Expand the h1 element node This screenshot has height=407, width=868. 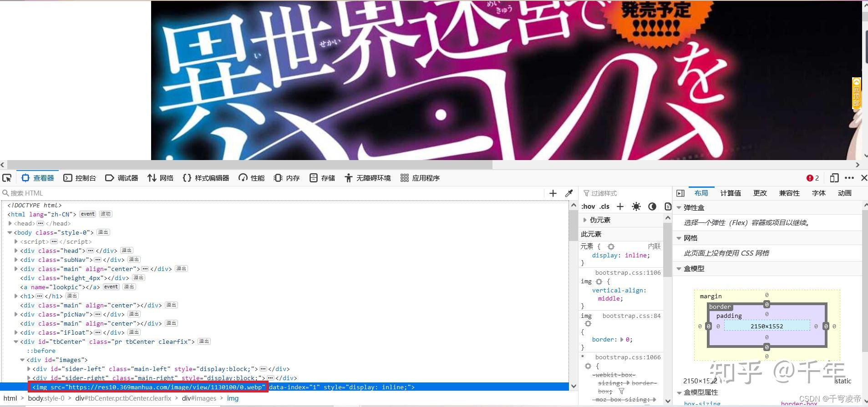coord(16,296)
